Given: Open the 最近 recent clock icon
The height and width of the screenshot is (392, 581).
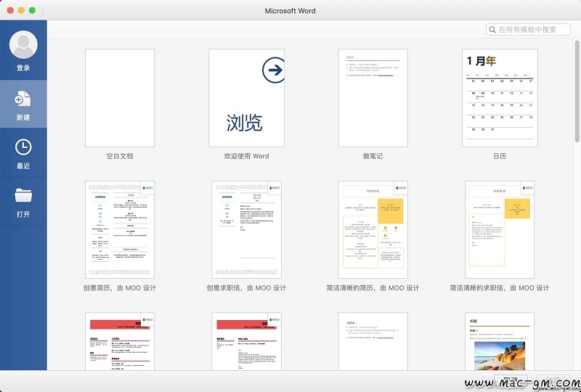Looking at the screenshot, I should point(23,147).
